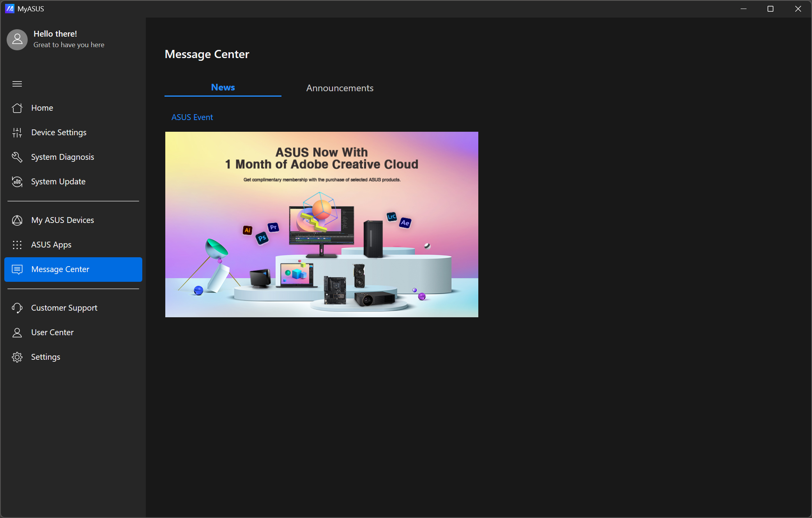Click the System Update refresh icon
The height and width of the screenshot is (518, 812).
[17, 182]
